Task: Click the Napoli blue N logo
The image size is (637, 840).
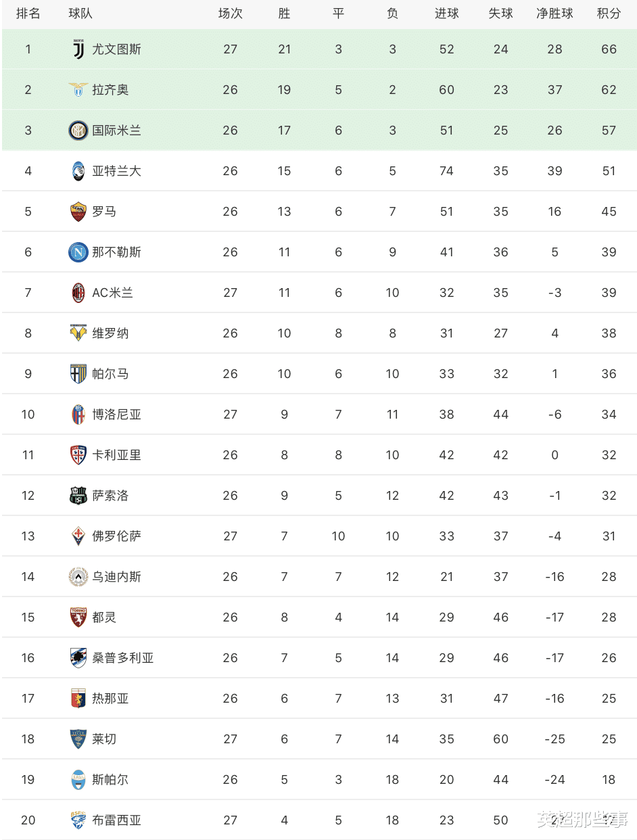Action: pos(78,252)
